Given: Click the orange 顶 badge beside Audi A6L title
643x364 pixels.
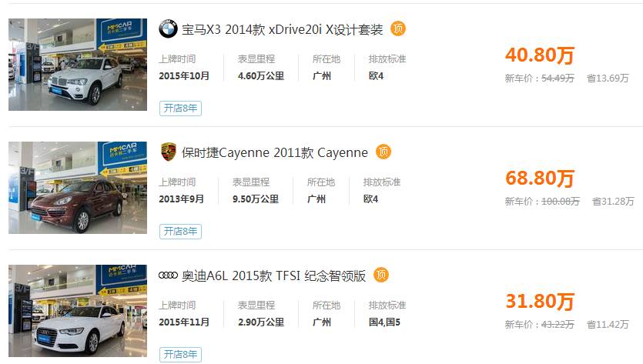Looking at the screenshot, I should [381, 275].
